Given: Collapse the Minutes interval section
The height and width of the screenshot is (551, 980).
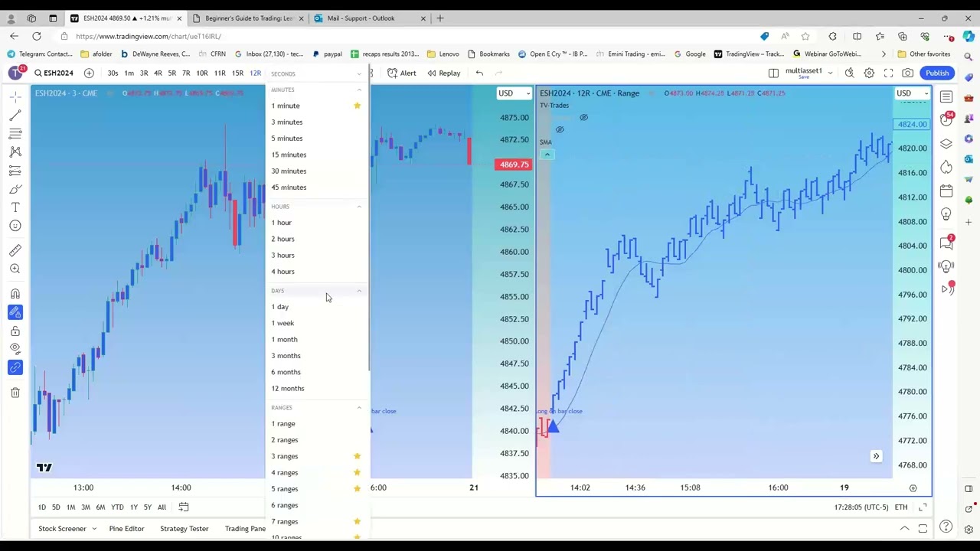Looking at the screenshot, I should pos(359,90).
